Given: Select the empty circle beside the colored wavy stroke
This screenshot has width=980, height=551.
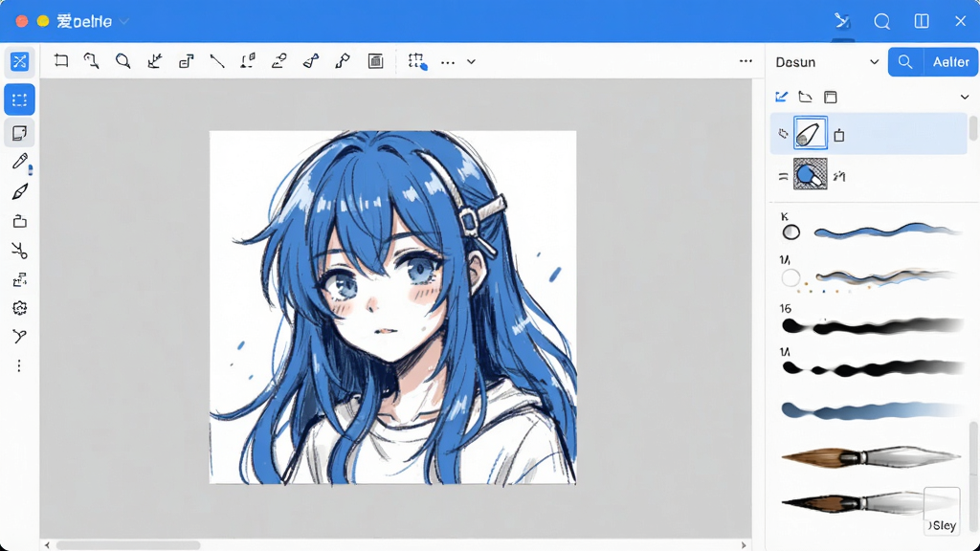Looking at the screenshot, I should coord(791,278).
